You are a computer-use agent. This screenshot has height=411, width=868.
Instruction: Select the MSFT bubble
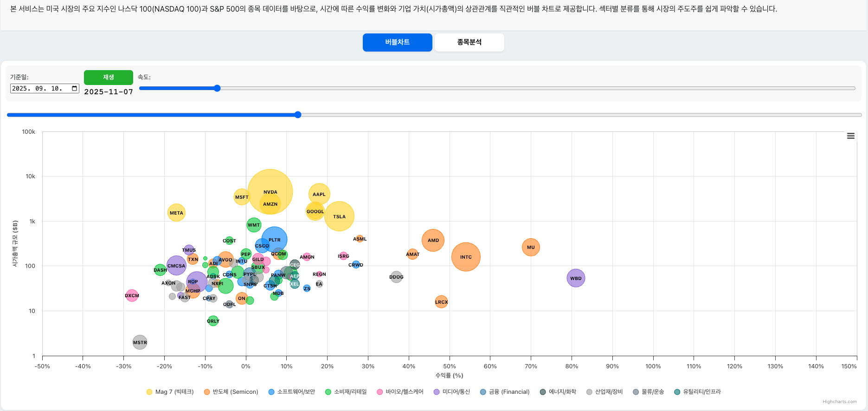point(242,197)
